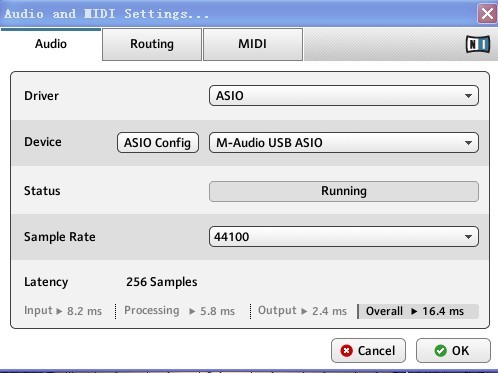Click the Sample Rate label
Screen dimensions: 498x373
60,237
